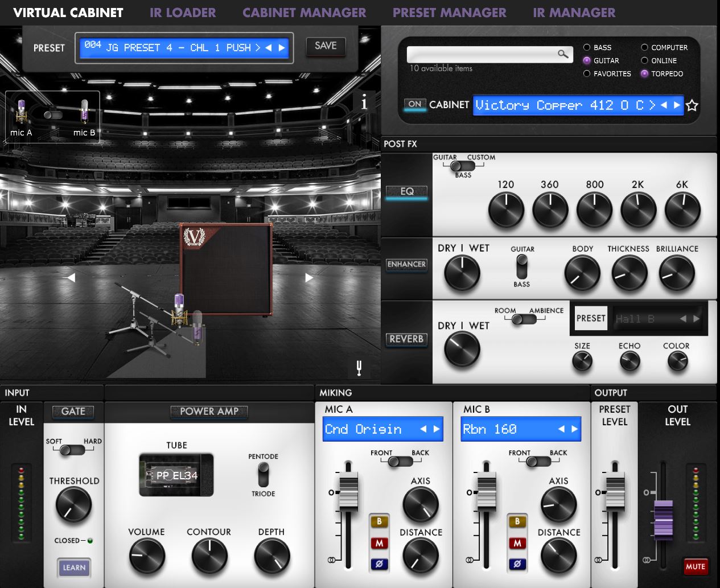The image size is (720, 588).
Task: Click the EQ 6K knob
Action: click(x=682, y=209)
